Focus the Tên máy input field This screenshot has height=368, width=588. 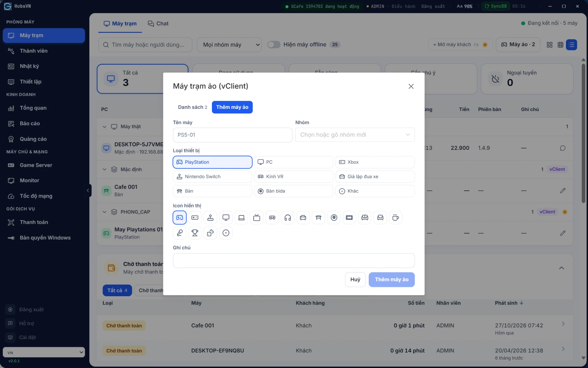click(x=232, y=135)
